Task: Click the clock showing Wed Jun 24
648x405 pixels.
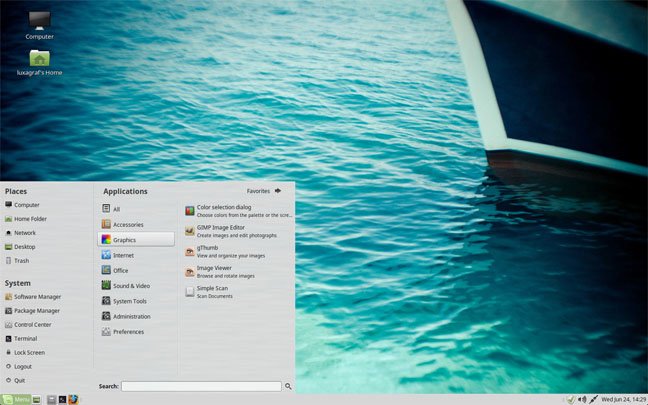Action: coord(620,399)
